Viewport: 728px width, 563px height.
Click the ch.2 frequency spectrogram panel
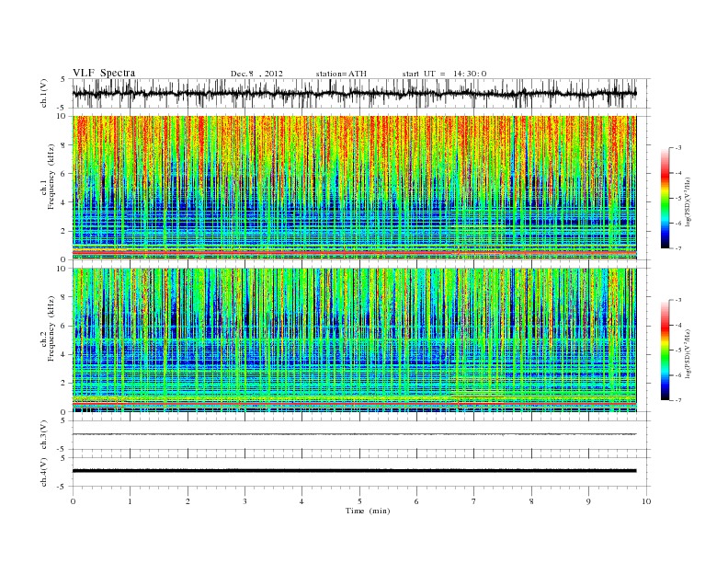pyautogui.click(x=354, y=340)
